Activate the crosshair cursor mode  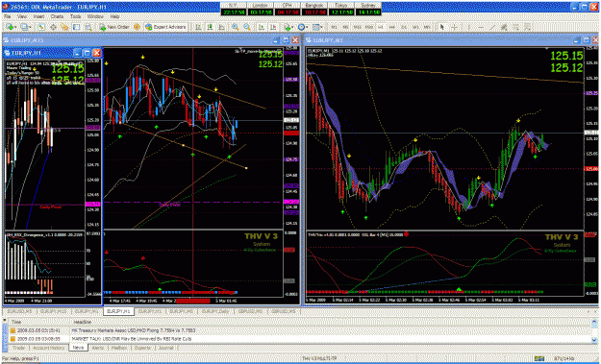click(x=454, y=27)
